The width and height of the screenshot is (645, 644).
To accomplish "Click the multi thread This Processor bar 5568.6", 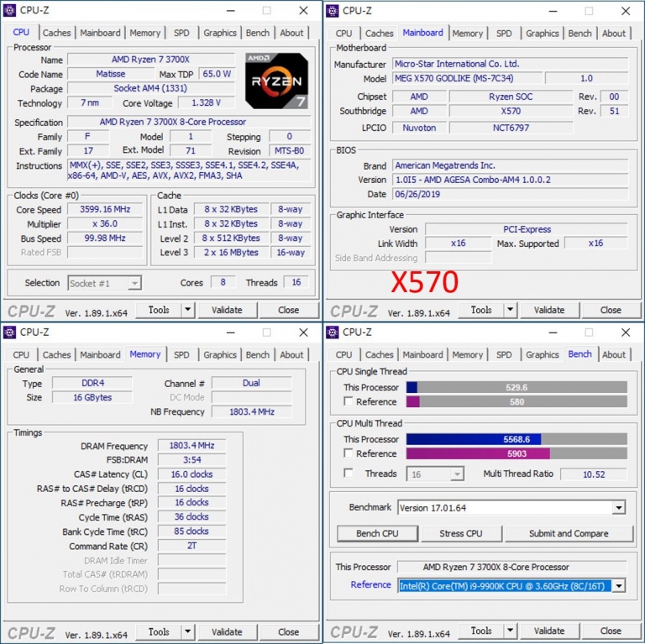I will pyautogui.click(x=517, y=439).
